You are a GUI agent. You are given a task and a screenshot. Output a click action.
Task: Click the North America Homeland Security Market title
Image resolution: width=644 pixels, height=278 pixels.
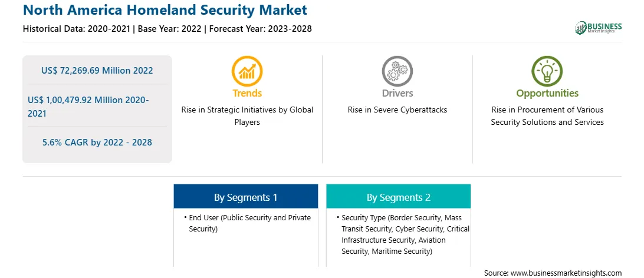(165, 10)
